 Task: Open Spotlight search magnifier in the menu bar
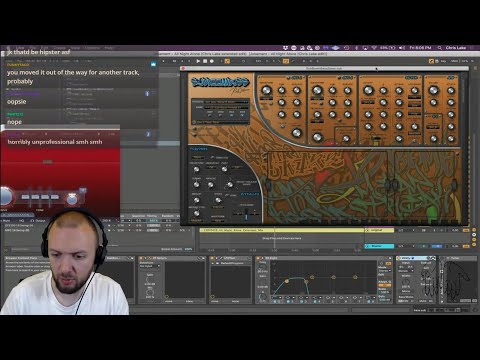point(440,48)
